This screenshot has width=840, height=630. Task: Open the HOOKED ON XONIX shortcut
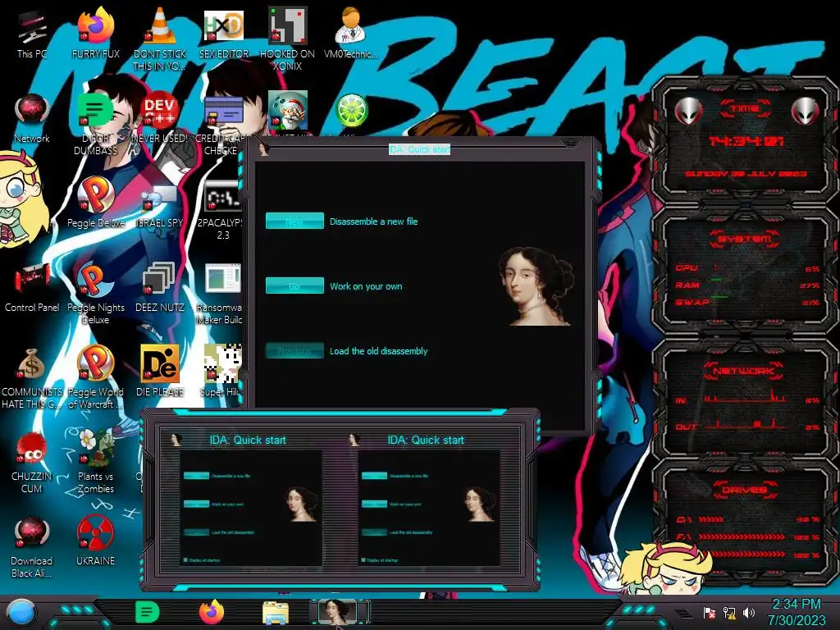(x=288, y=39)
